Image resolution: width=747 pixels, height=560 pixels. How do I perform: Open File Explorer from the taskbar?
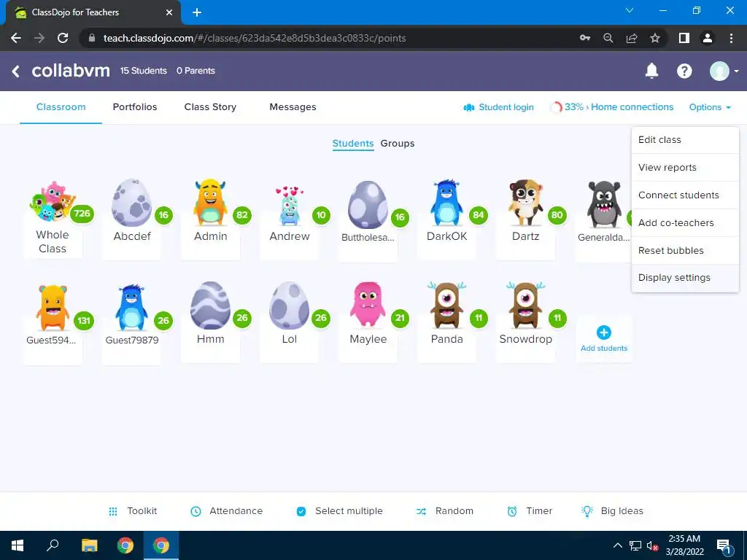click(x=89, y=545)
